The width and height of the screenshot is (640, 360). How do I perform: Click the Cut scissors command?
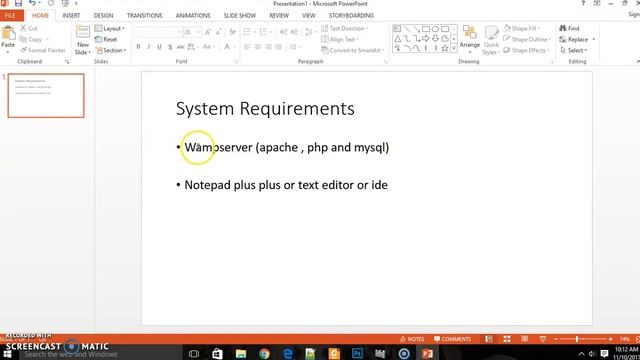[29, 28]
